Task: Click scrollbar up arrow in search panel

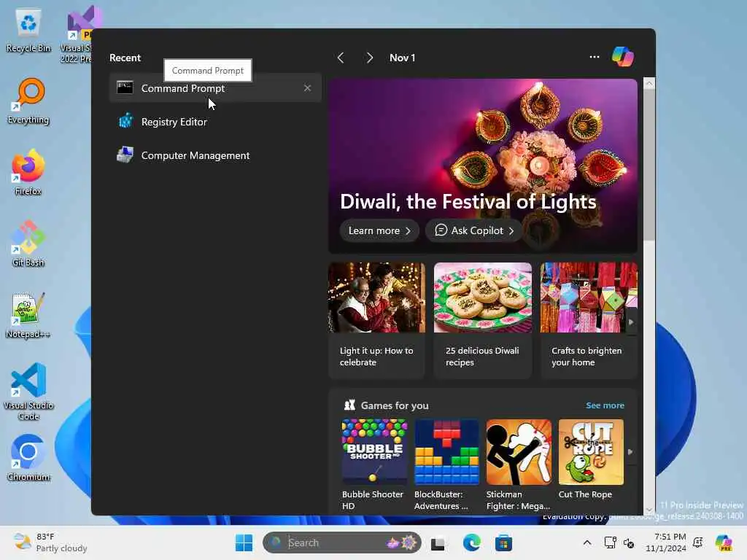Action: 649,83
